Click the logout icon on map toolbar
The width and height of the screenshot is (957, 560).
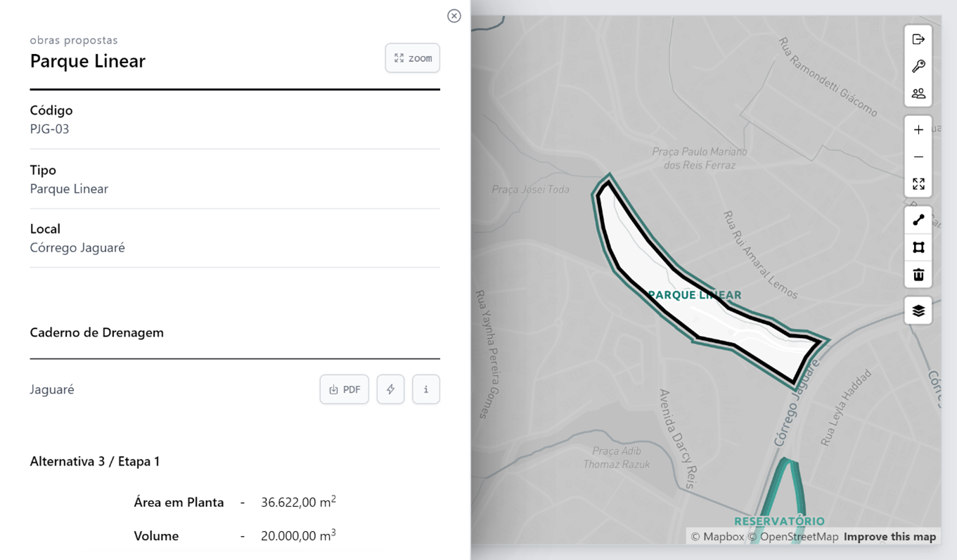click(x=918, y=39)
